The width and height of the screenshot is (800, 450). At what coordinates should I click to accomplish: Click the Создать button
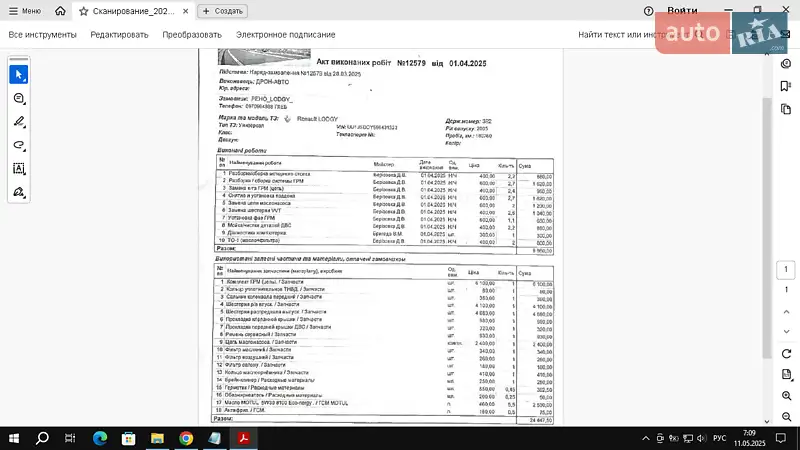[x=222, y=11]
